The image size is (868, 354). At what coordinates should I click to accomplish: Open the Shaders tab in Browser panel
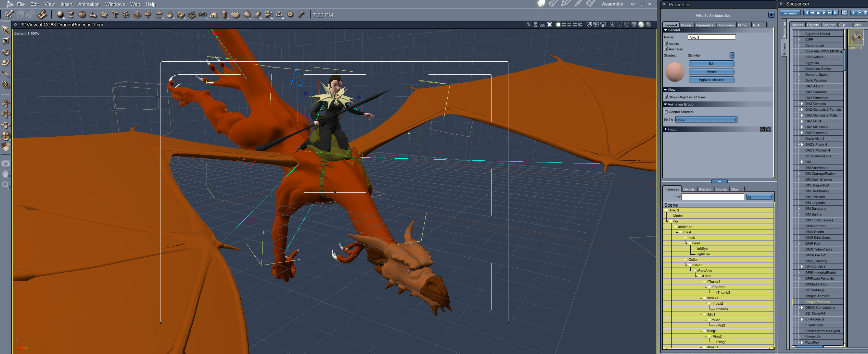pyautogui.click(x=828, y=25)
